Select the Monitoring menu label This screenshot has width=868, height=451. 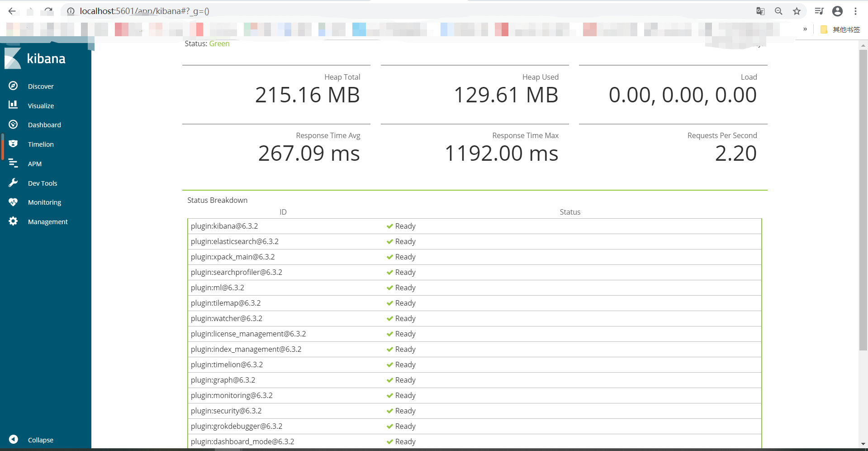pos(44,202)
